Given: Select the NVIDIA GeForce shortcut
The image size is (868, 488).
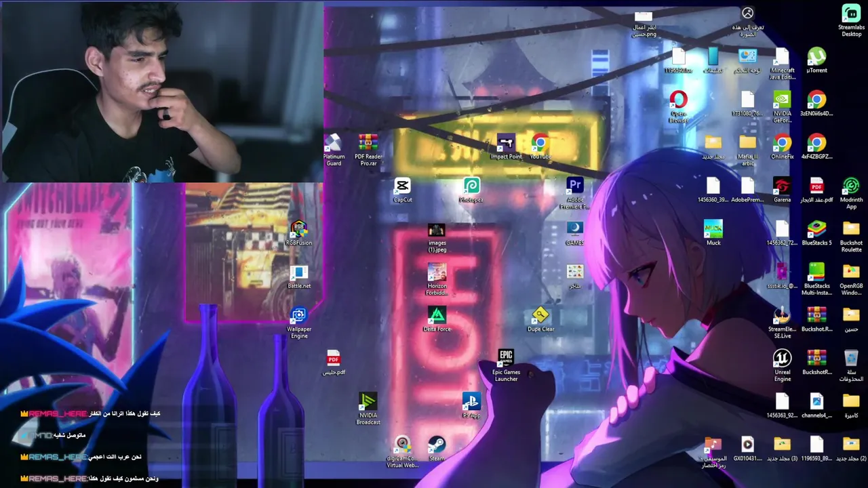Looking at the screenshot, I should click(x=782, y=106).
